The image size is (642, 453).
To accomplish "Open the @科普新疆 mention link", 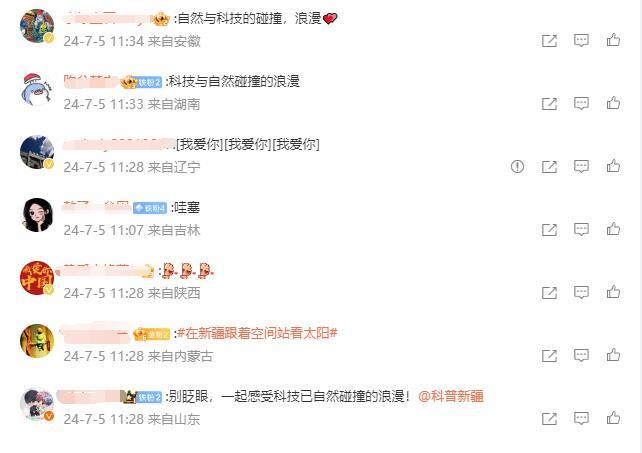I will (x=451, y=396).
